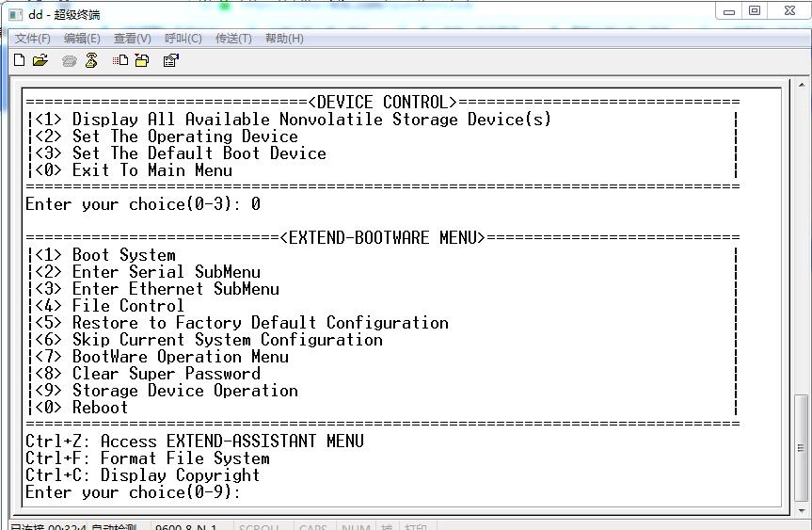The image size is (812, 530).
Task: Click the New connection toolbar icon
Action: tap(19, 60)
